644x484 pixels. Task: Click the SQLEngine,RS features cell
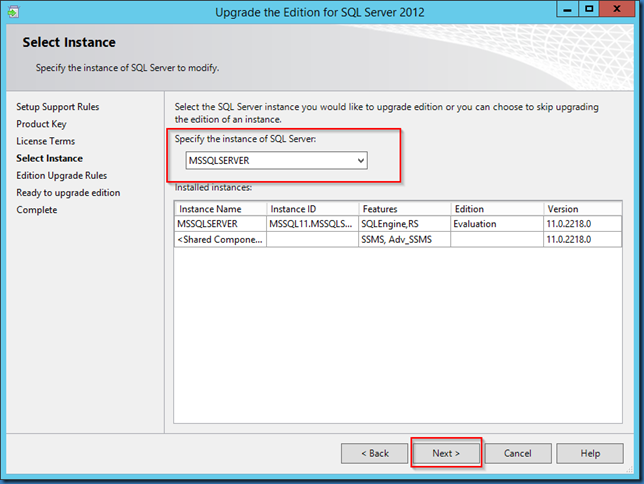point(405,224)
